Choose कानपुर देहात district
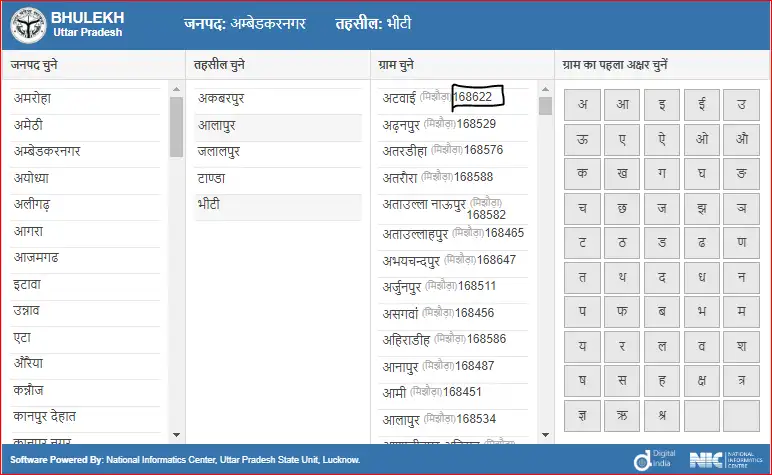The width and height of the screenshot is (772, 475). click(x=86, y=417)
